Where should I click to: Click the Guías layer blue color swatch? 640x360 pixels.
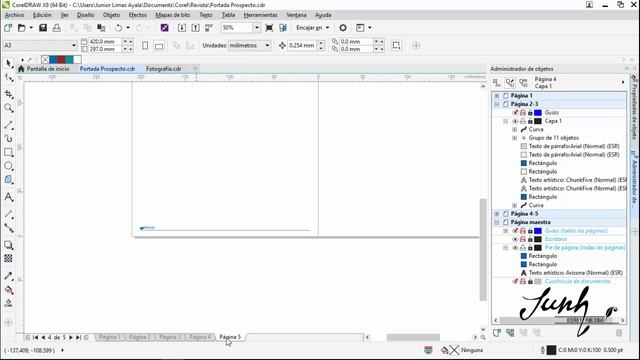[538, 113]
